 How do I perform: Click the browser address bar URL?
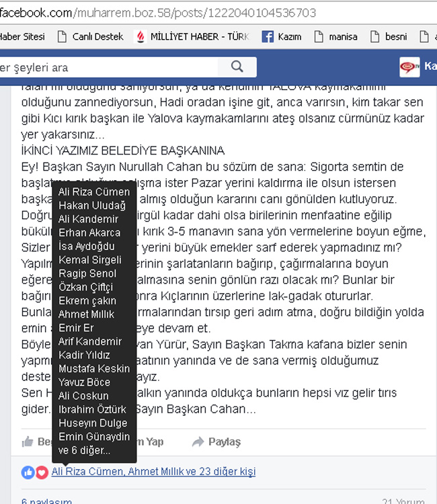click(x=157, y=13)
